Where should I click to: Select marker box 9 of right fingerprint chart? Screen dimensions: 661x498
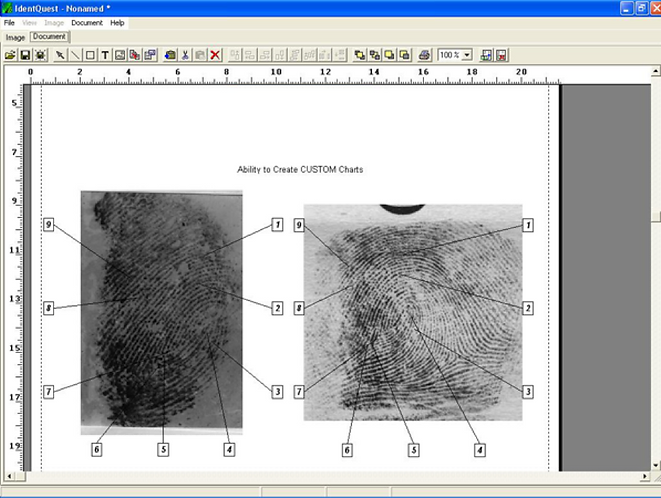[299, 225]
